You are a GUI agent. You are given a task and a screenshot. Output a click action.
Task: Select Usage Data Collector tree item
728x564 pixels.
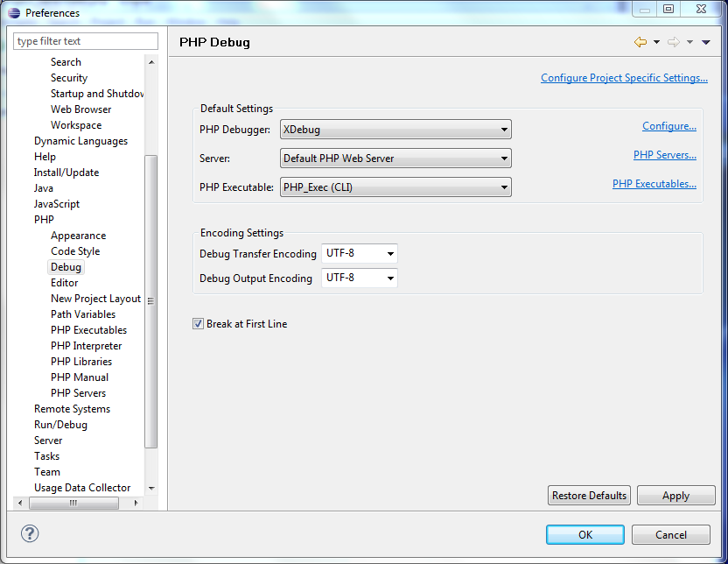pyautogui.click(x=82, y=488)
